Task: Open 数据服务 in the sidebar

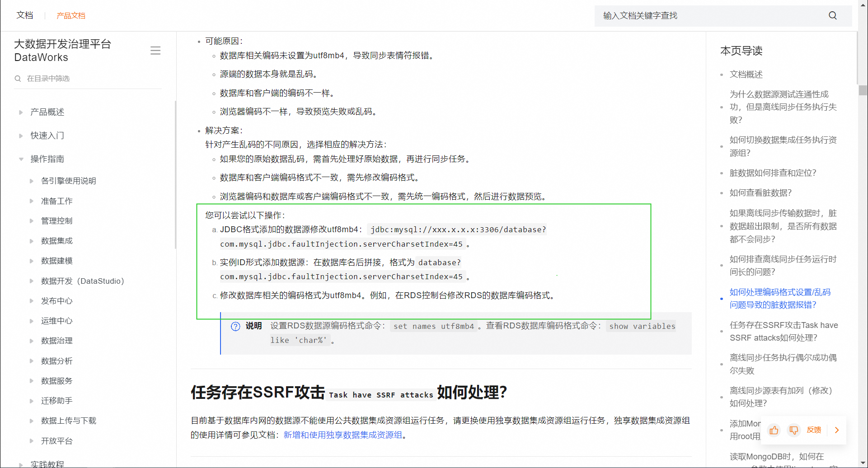Action: (x=57, y=381)
